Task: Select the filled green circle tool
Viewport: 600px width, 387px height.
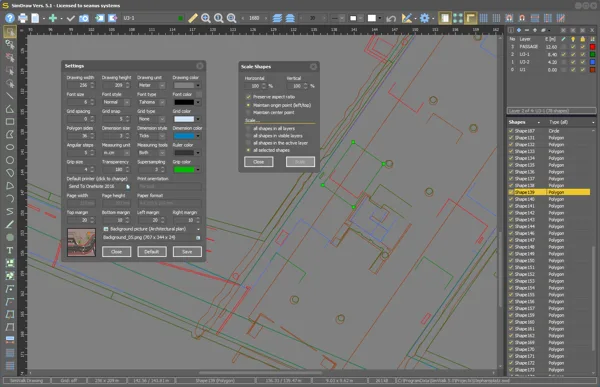Action: pos(10,237)
